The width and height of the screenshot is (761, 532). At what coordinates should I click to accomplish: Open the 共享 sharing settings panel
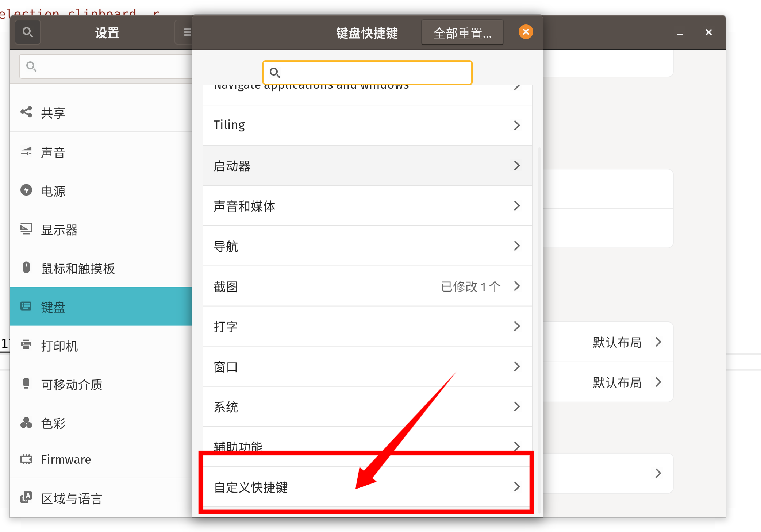101,113
